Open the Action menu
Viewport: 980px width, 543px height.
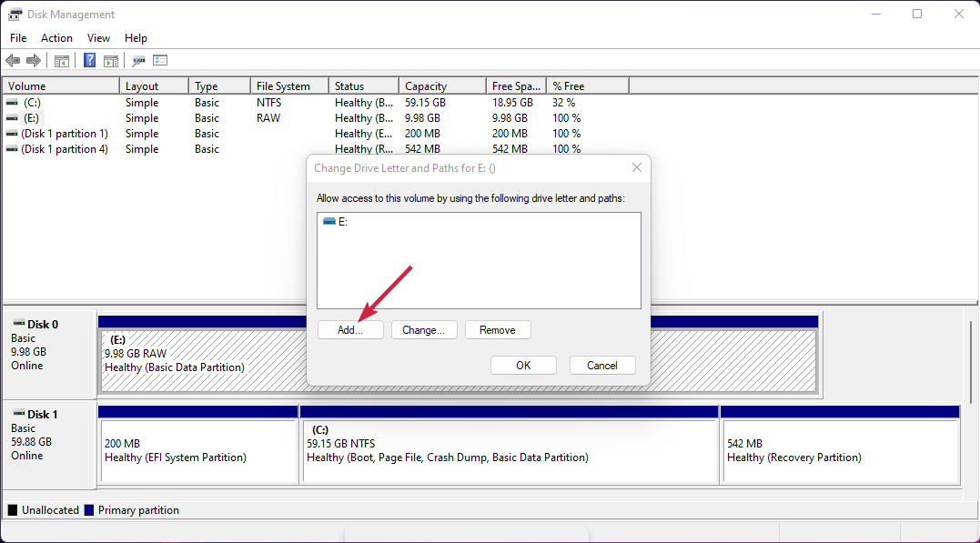56,38
